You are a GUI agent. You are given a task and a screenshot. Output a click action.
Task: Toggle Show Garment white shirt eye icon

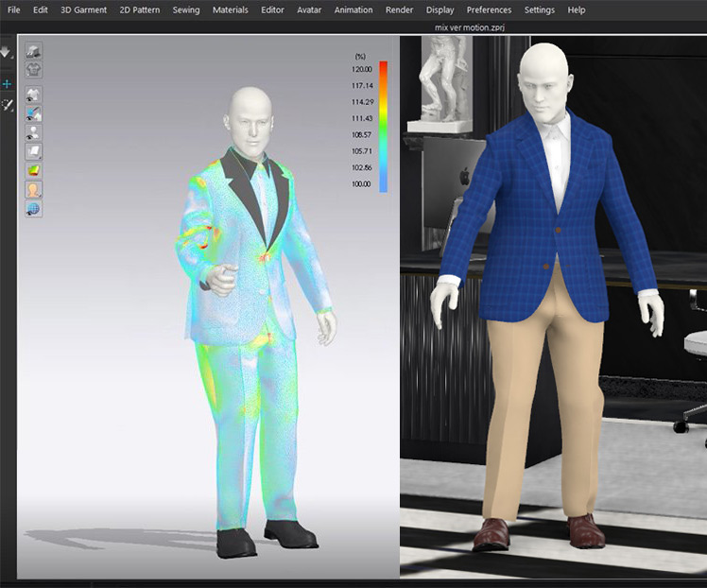[x=33, y=95]
